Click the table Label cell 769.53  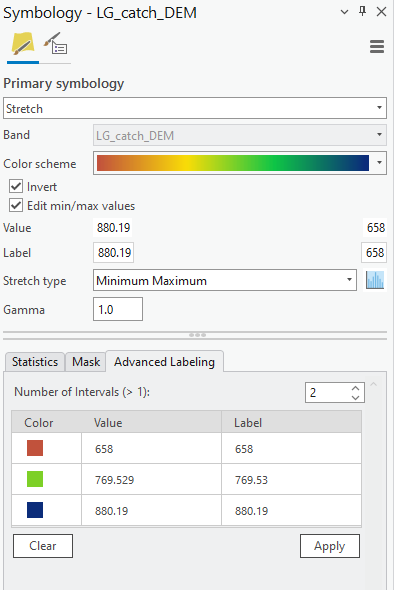click(291, 479)
